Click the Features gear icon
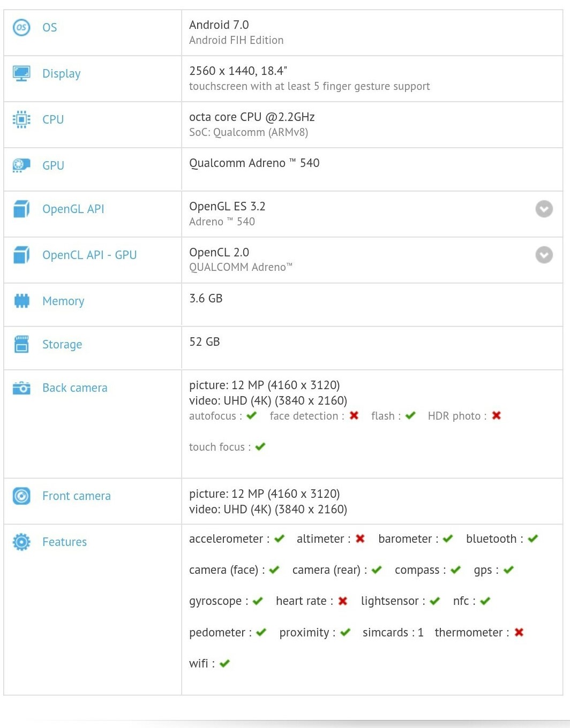Image resolution: width=570 pixels, height=728 pixels. [21, 542]
